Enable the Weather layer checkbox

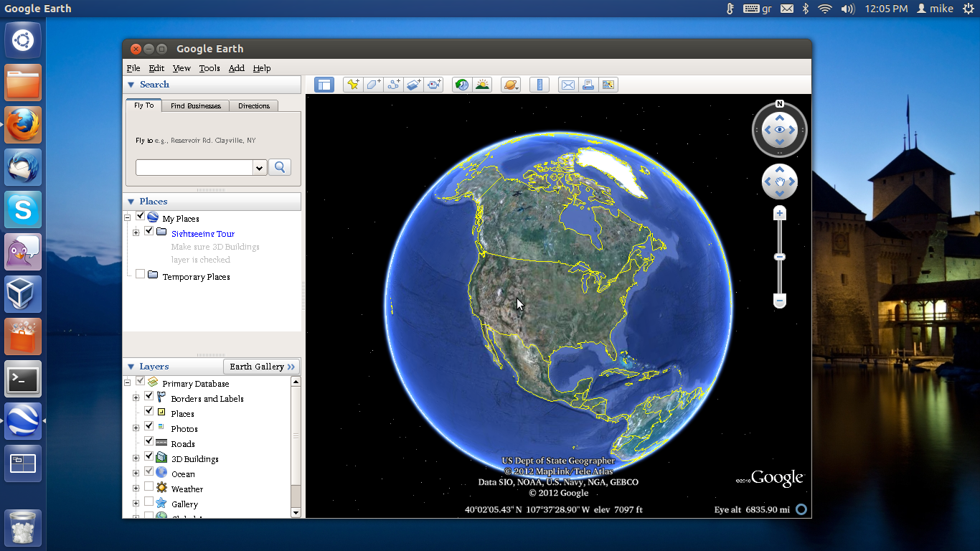[x=149, y=487]
